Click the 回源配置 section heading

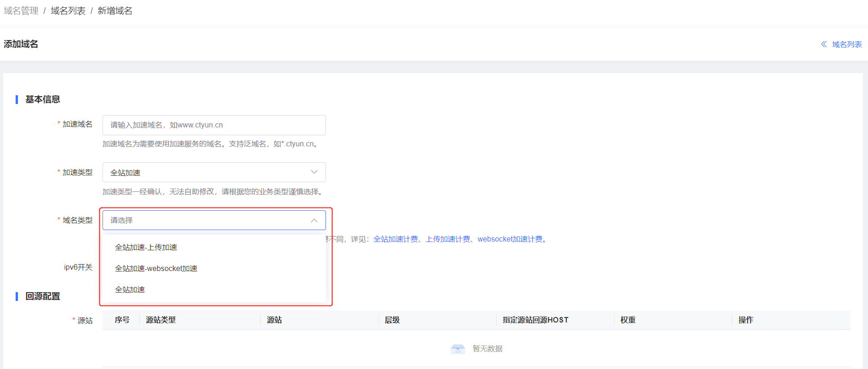point(43,296)
